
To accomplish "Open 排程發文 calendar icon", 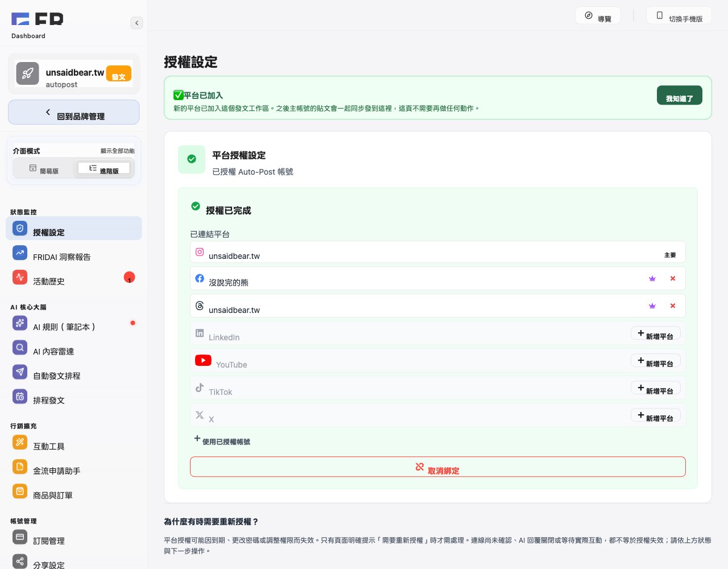I will [20, 396].
